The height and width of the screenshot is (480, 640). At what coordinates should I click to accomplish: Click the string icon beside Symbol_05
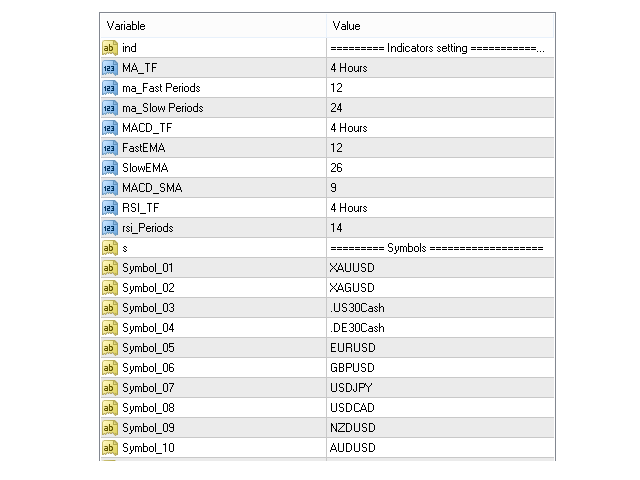coord(110,348)
